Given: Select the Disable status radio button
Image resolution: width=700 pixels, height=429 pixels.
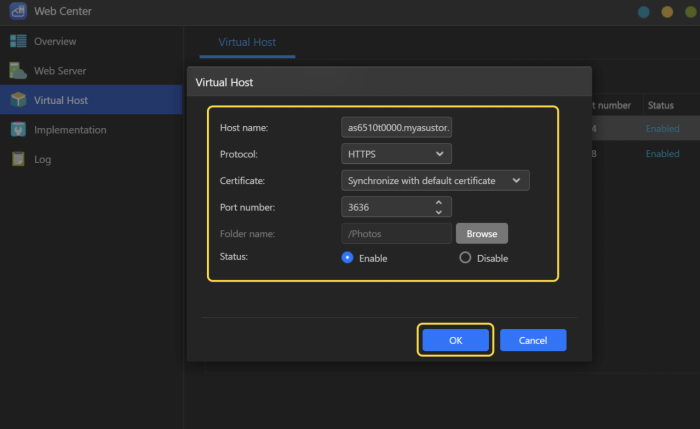Looking at the screenshot, I should tap(465, 257).
